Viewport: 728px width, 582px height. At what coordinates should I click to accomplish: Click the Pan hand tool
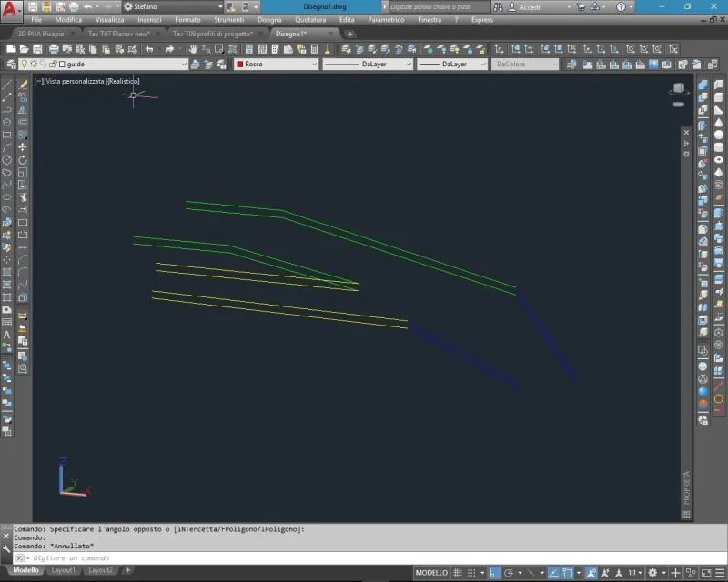(193, 49)
